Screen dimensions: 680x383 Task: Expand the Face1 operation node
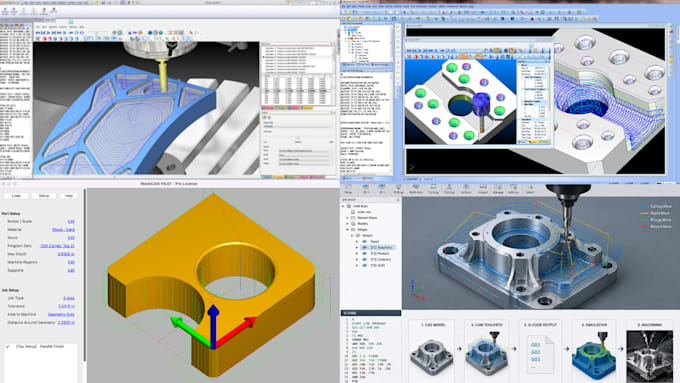click(356, 242)
